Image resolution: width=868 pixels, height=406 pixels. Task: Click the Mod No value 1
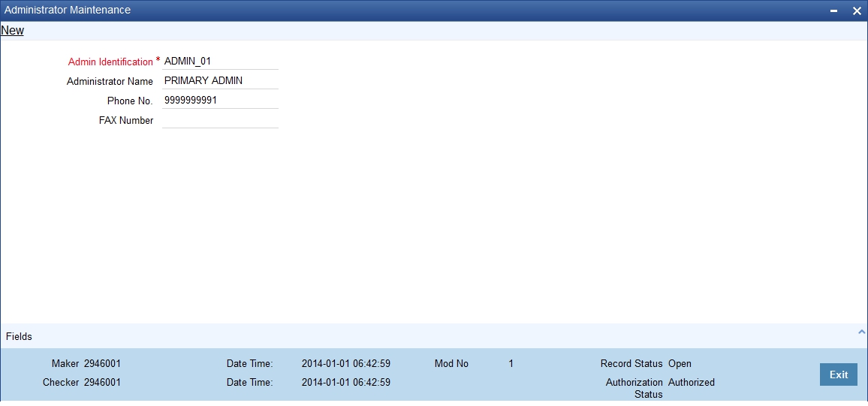point(511,363)
